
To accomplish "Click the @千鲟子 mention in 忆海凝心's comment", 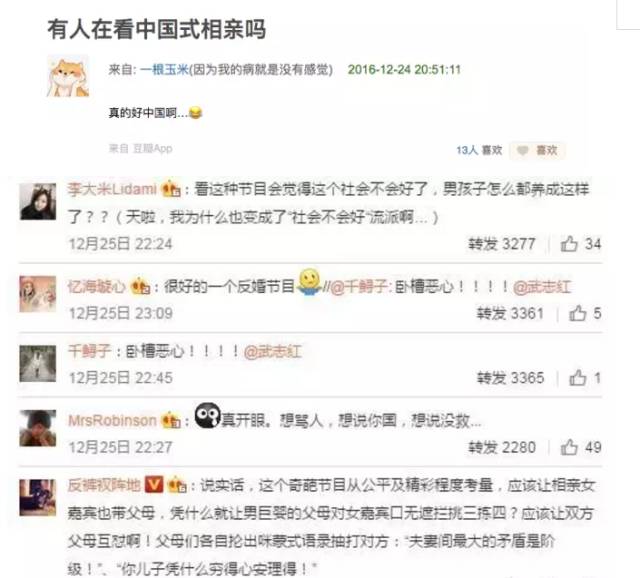I will [x=358, y=287].
